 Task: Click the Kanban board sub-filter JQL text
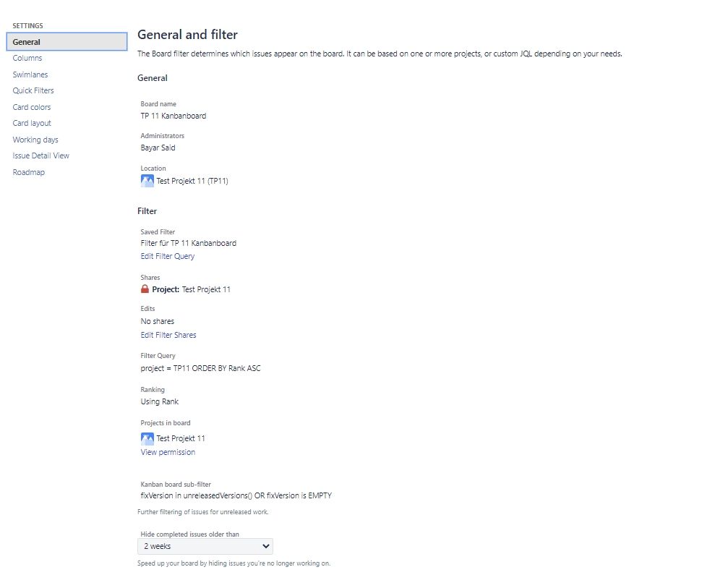point(236,495)
